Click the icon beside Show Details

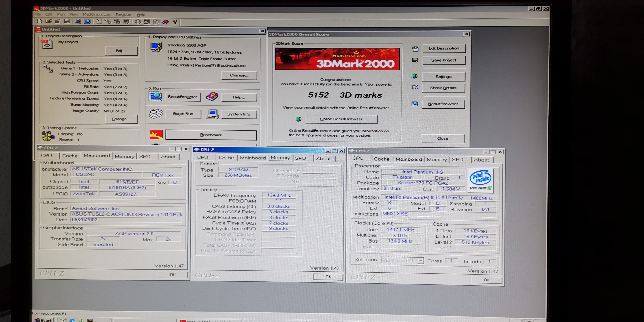[415, 87]
